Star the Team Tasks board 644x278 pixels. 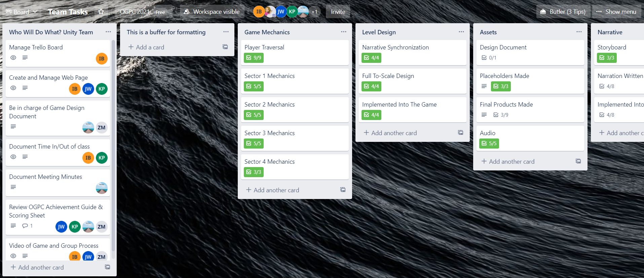pos(101,12)
